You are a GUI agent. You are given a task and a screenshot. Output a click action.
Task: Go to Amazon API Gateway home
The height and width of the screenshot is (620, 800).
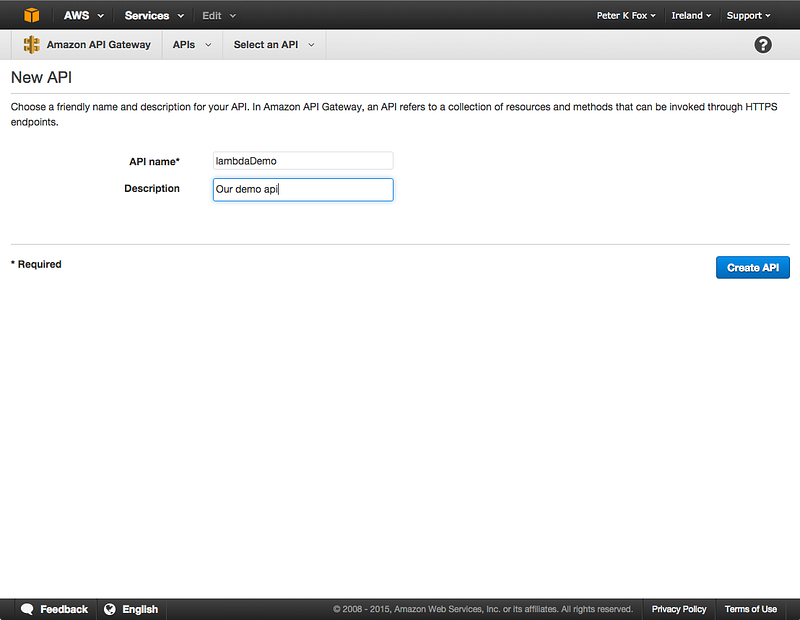coord(98,45)
